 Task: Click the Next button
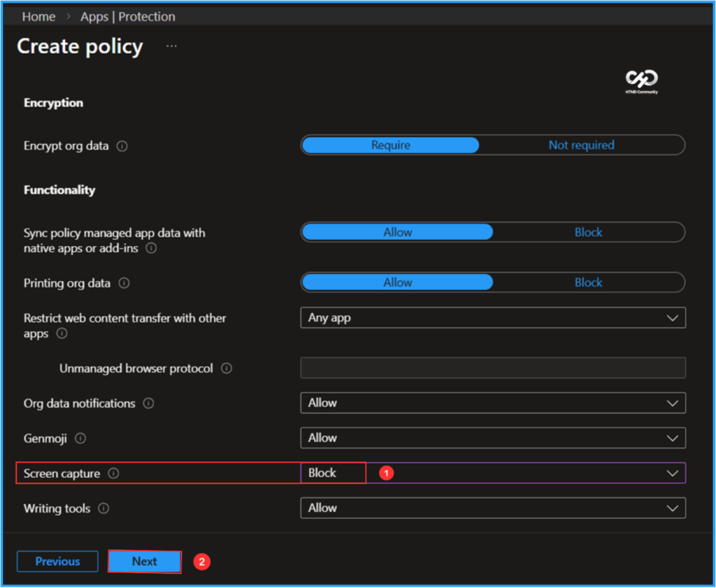144,561
